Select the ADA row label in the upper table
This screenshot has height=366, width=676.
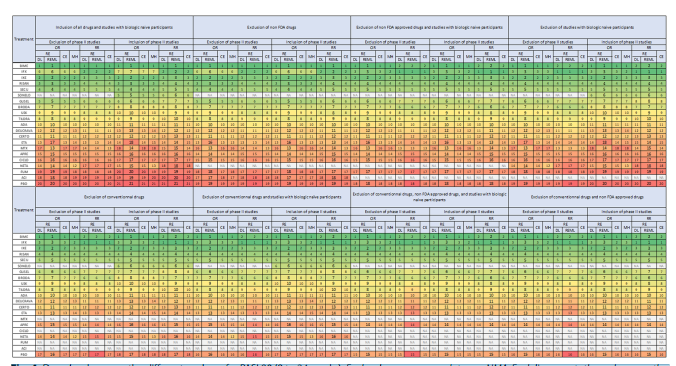[x=24, y=124]
